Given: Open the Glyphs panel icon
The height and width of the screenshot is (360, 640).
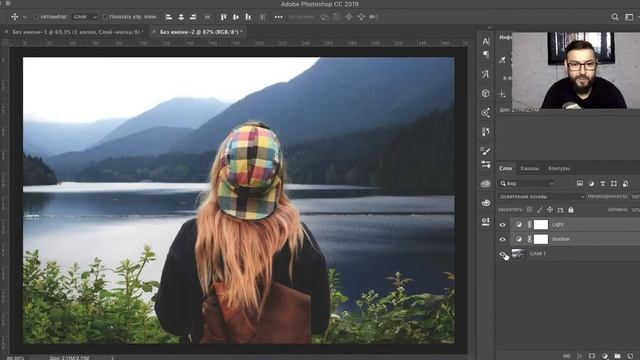Looking at the screenshot, I should point(485,74).
